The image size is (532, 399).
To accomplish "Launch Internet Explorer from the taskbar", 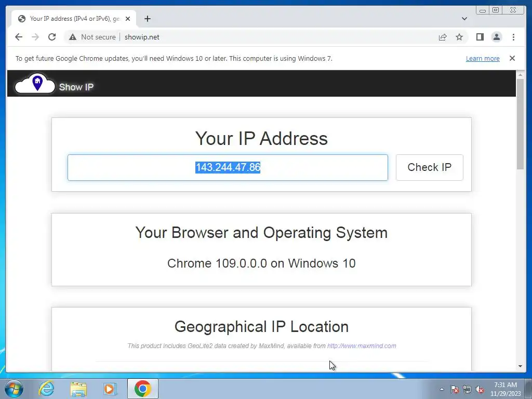I will click(46, 389).
